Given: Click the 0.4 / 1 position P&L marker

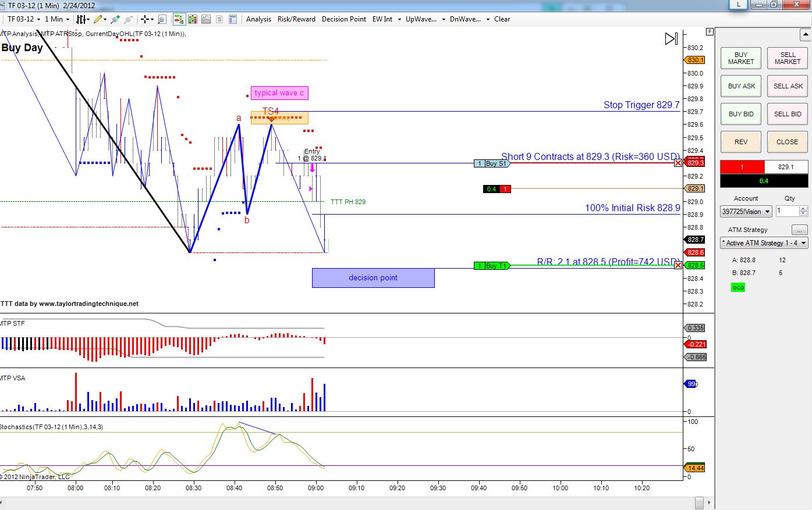Looking at the screenshot, I should [x=497, y=189].
